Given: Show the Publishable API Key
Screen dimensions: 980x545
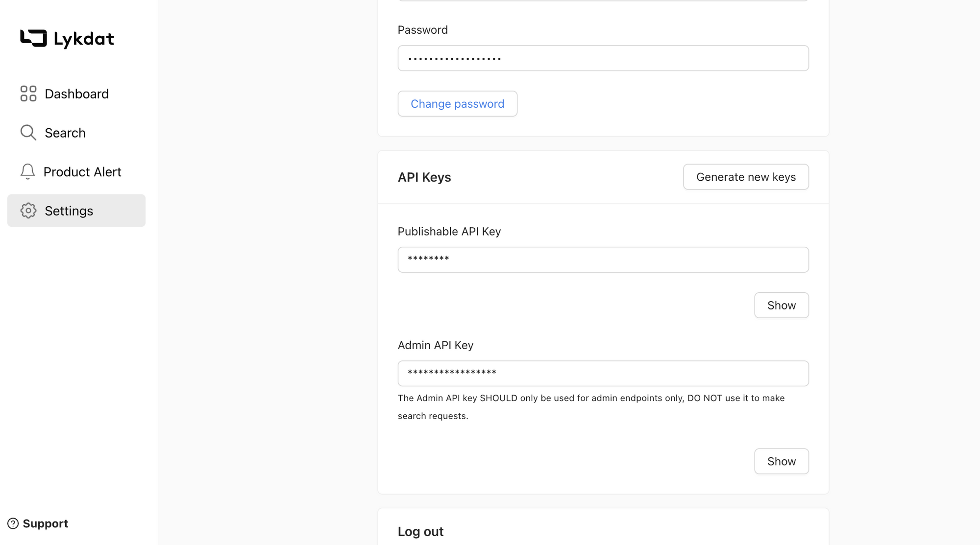Looking at the screenshot, I should point(782,306).
